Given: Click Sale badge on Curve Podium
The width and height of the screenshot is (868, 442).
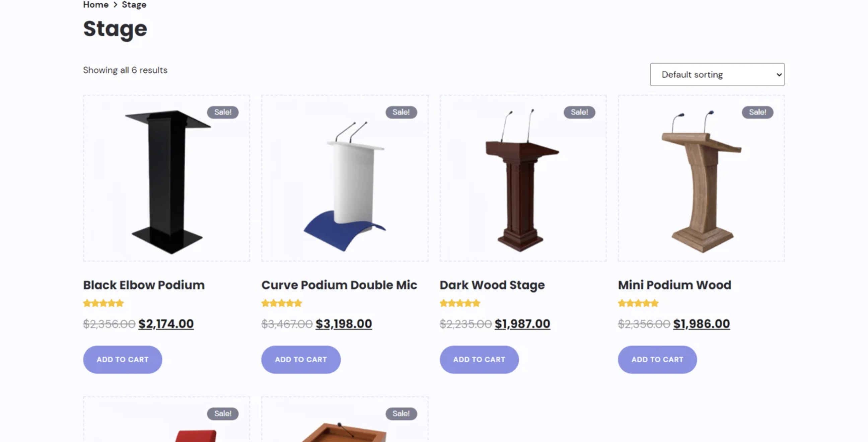Looking at the screenshot, I should 401,112.
